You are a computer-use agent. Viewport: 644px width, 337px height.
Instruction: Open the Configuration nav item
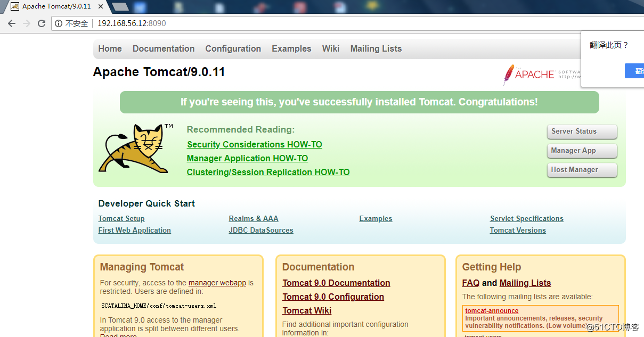[233, 48]
